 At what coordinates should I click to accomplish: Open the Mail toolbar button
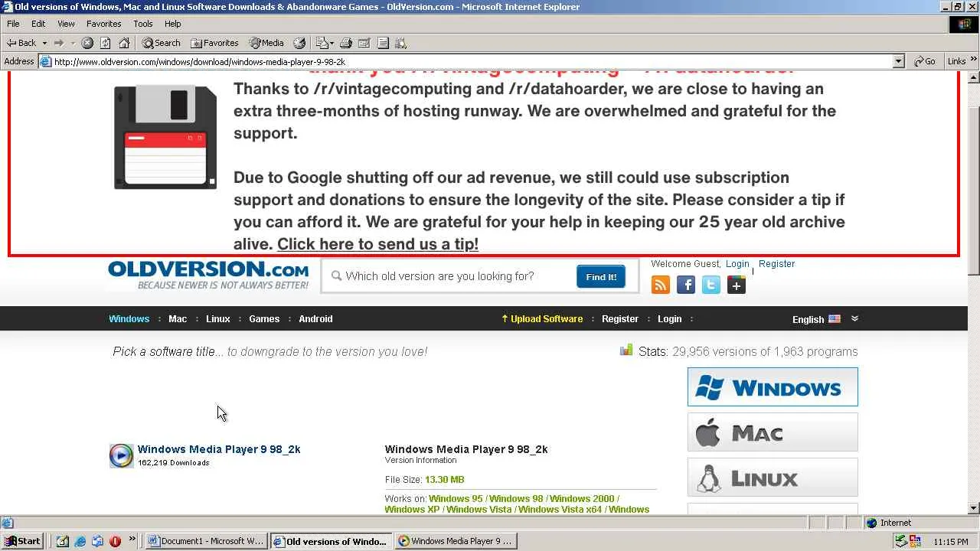pyautogui.click(x=322, y=43)
